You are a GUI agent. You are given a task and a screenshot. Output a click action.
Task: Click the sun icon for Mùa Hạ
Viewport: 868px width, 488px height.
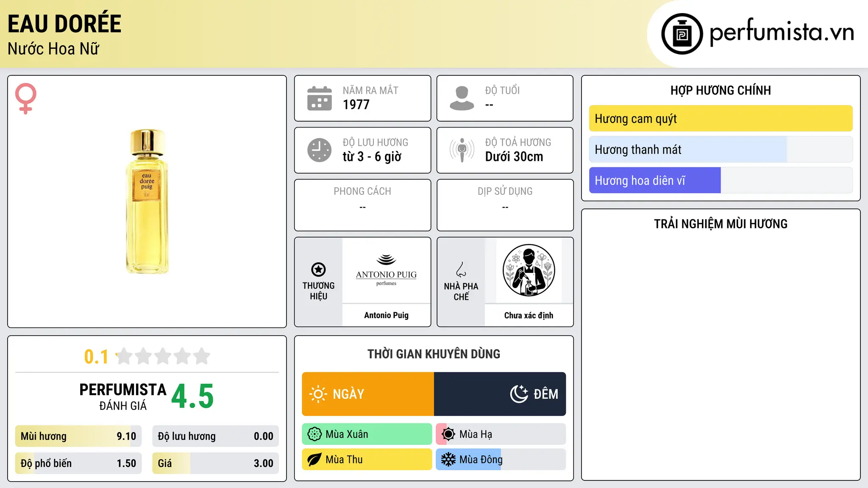pyautogui.click(x=448, y=434)
